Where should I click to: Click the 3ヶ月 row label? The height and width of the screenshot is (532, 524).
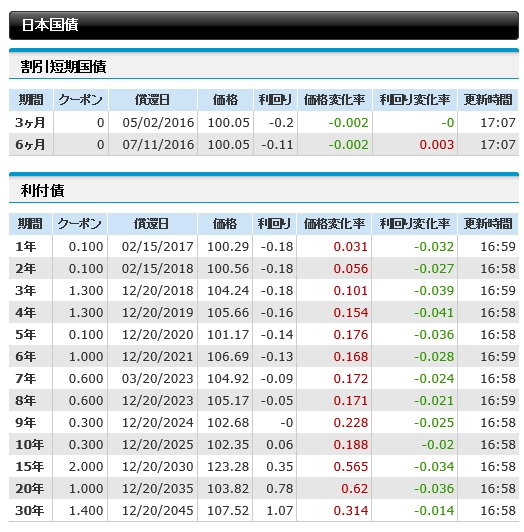[30, 122]
